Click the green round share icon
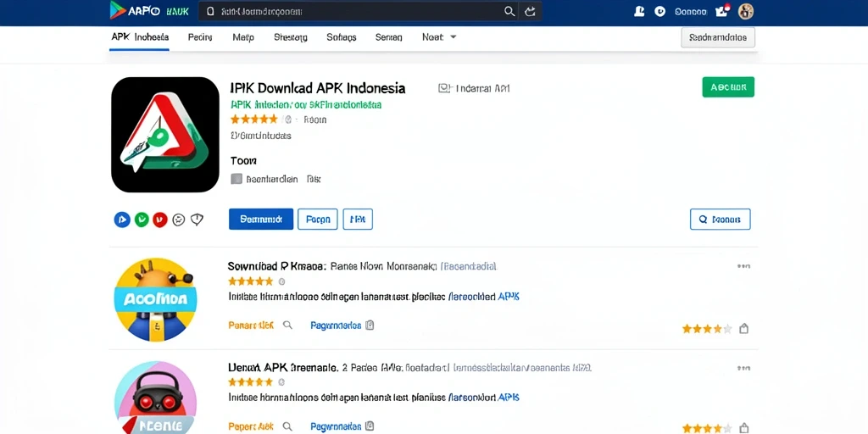Image resolution: width=868 pixels, height=434 pixels. [x=142, y=220]
